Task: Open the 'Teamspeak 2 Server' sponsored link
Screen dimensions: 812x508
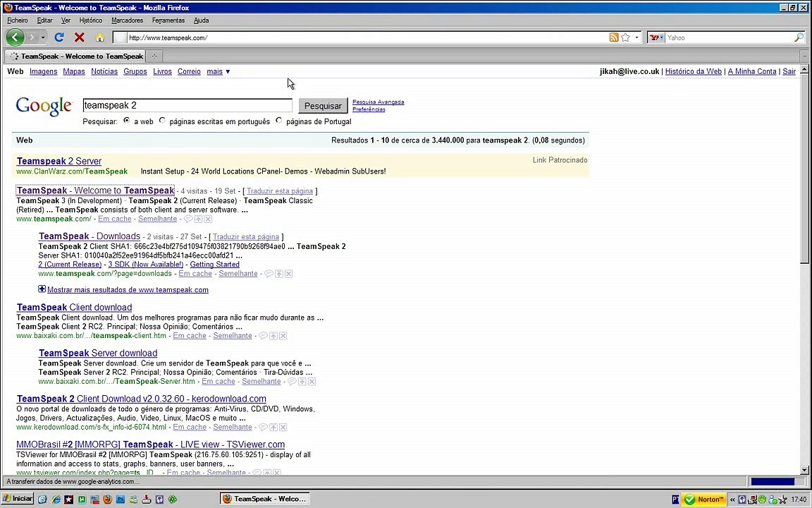Action: click(x=59, y=161)
